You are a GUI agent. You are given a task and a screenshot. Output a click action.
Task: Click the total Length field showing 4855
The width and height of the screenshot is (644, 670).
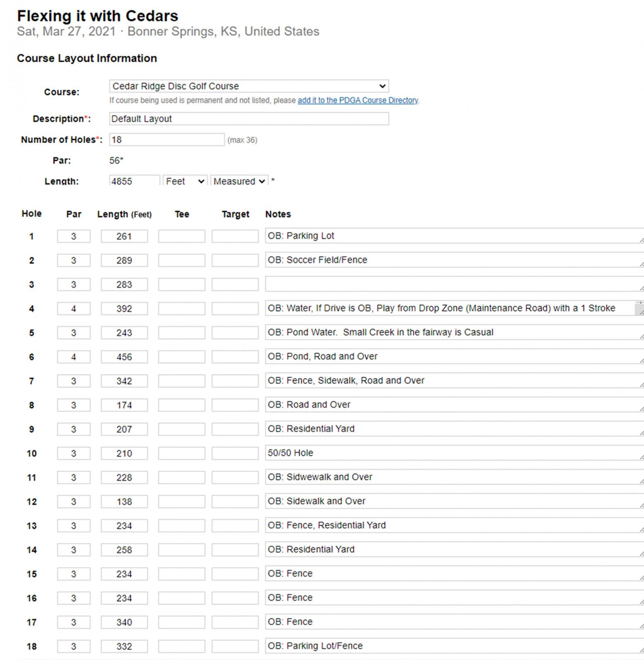point(134,181)
